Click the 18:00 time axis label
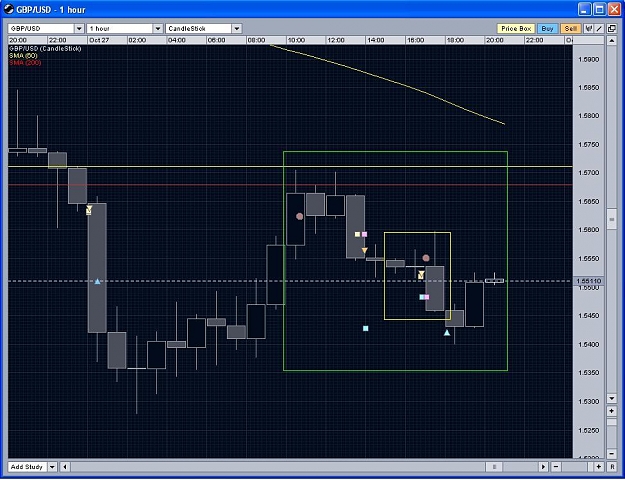Screen dimensions: 625x480 pyautogui.click(x=455, y=40)
